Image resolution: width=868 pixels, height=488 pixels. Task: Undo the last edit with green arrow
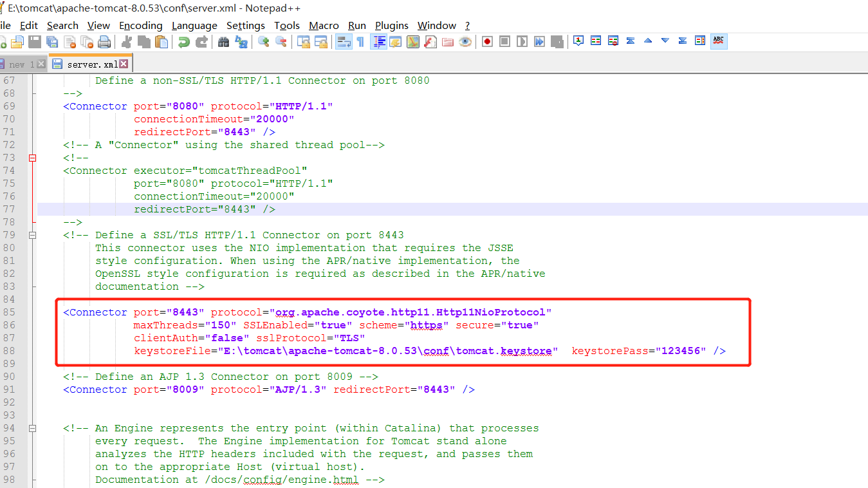(x=184, y=42)
